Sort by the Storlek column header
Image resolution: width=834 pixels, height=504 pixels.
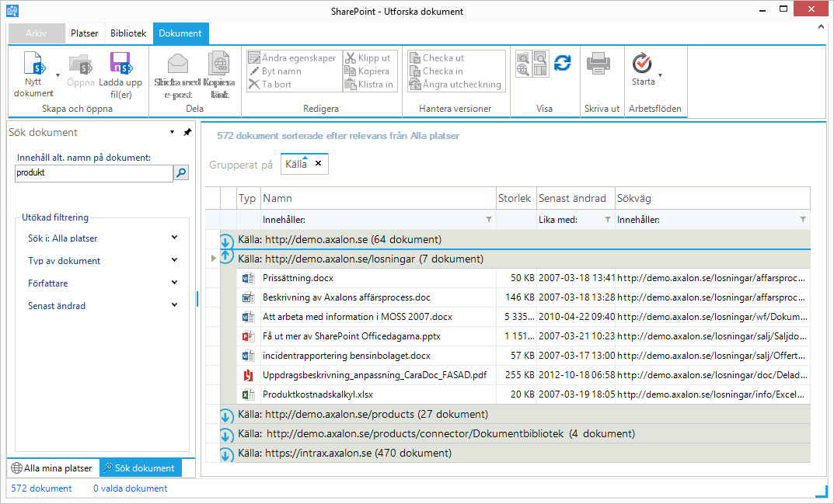pyautogui.click(x=515, y=198)
